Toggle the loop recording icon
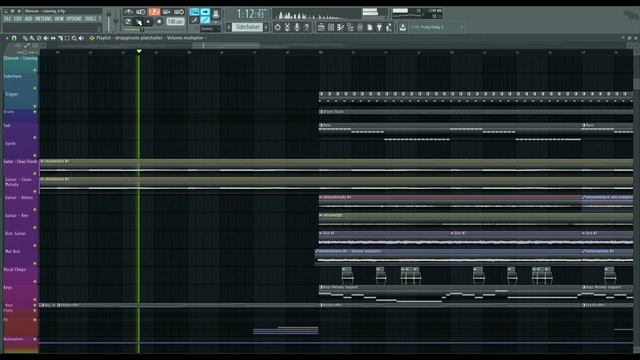The height and width of the screenshot is (360, 640). tap(179, 12)
